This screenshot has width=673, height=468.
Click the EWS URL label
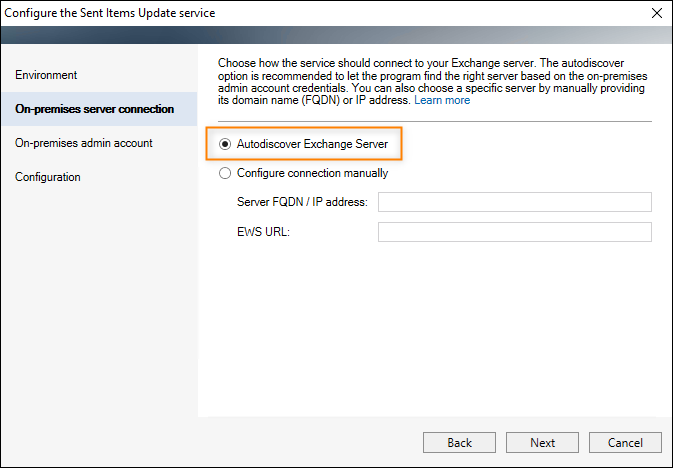click(x=263, y=232)
